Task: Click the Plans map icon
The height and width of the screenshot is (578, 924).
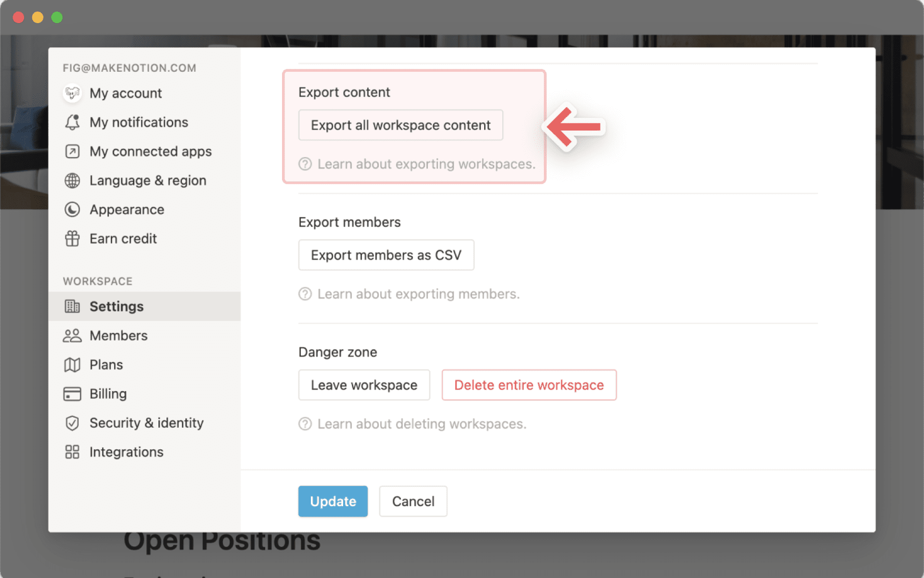Action: pyautogui.click(x=72, y=365)
